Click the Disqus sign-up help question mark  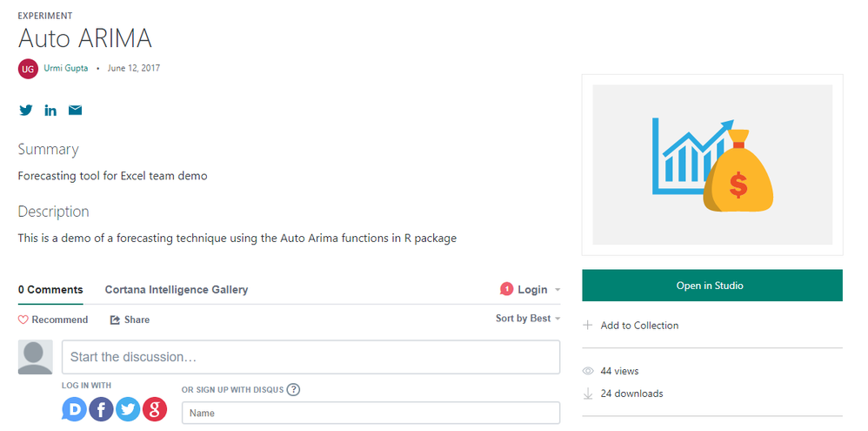[293, 389]
